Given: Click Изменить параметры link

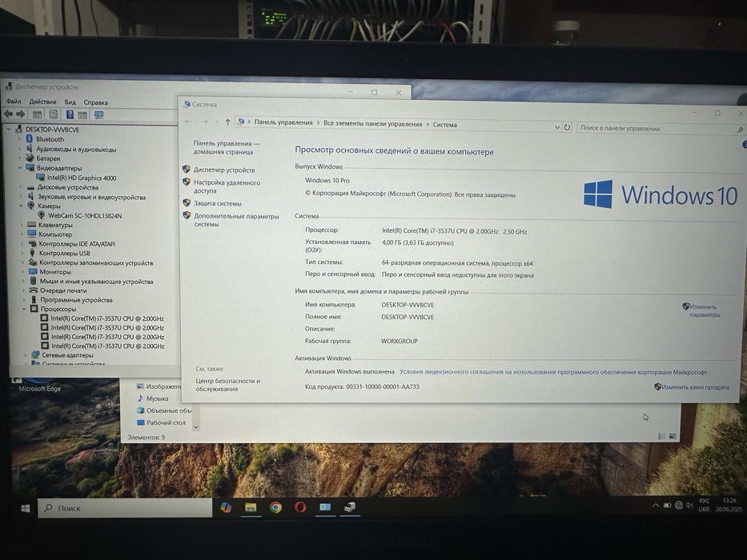Looking at the screenshot, I should [x=704, y=310].
